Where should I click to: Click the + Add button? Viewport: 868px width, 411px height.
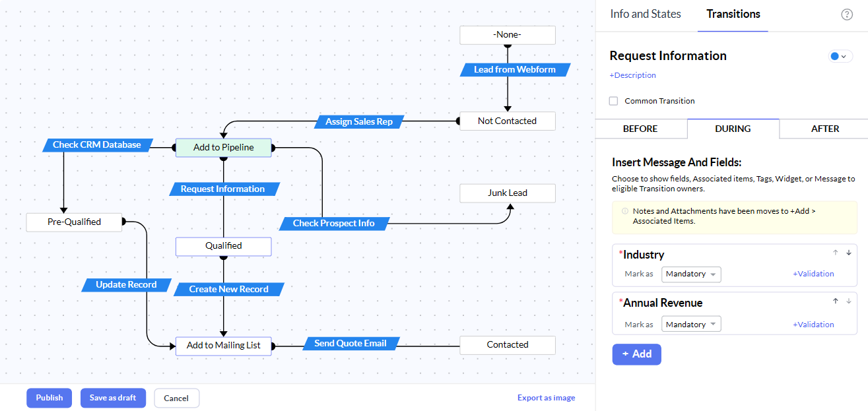(x=636, y=354)
